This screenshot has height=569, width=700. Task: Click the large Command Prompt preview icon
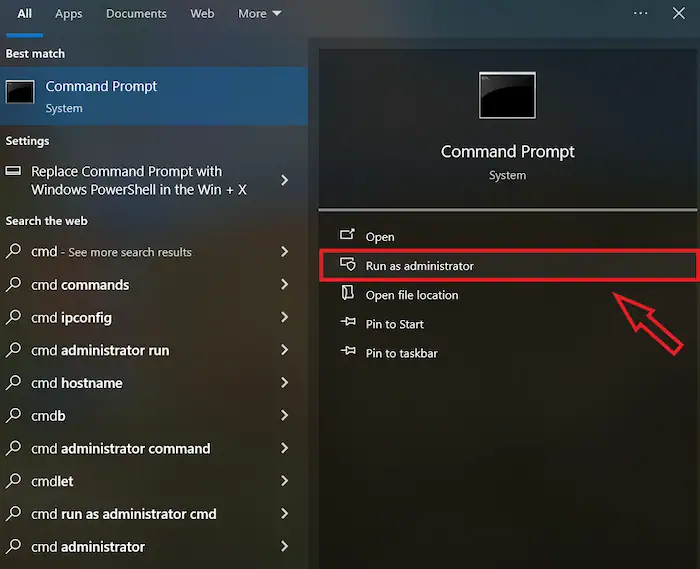pos(507,96)
